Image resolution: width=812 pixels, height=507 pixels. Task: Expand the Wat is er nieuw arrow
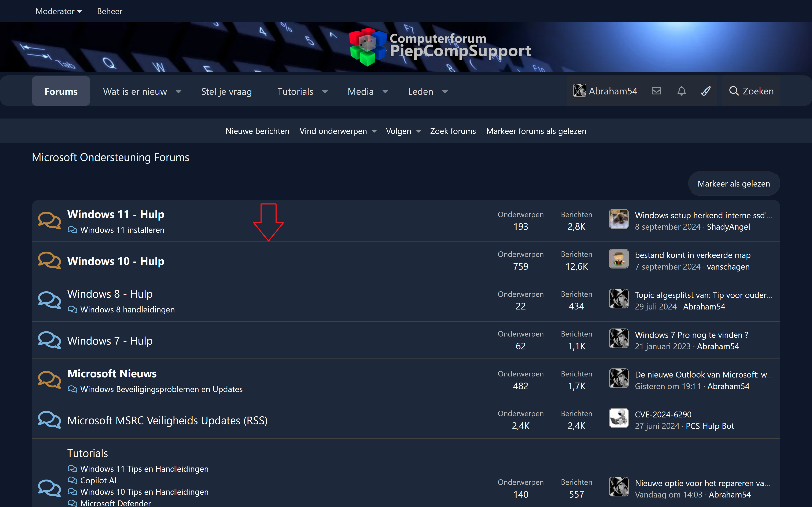coord(178,91)
